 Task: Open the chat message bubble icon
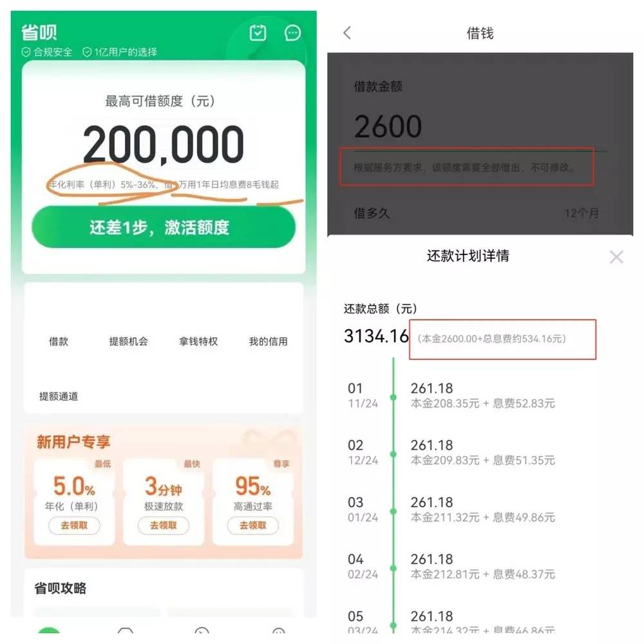coord(292,33)
